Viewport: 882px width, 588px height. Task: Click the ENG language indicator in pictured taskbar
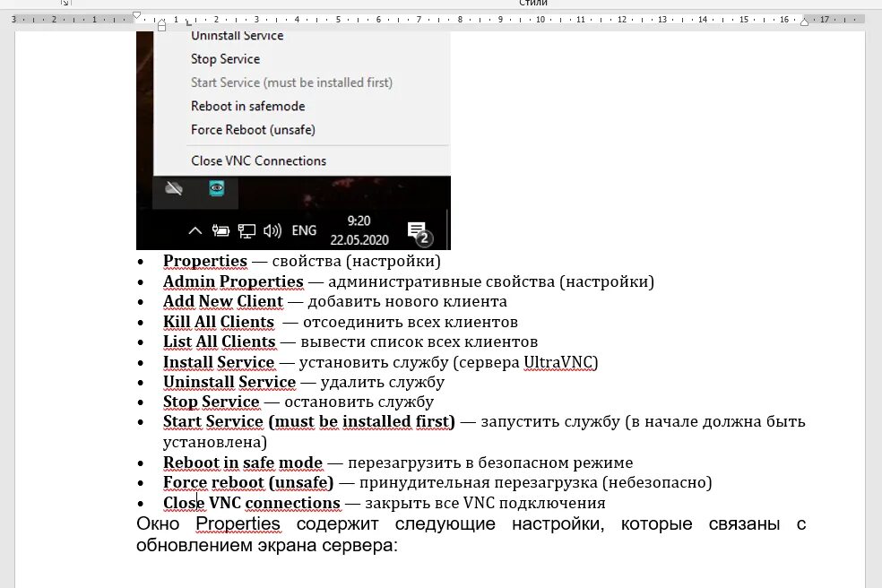304,230
